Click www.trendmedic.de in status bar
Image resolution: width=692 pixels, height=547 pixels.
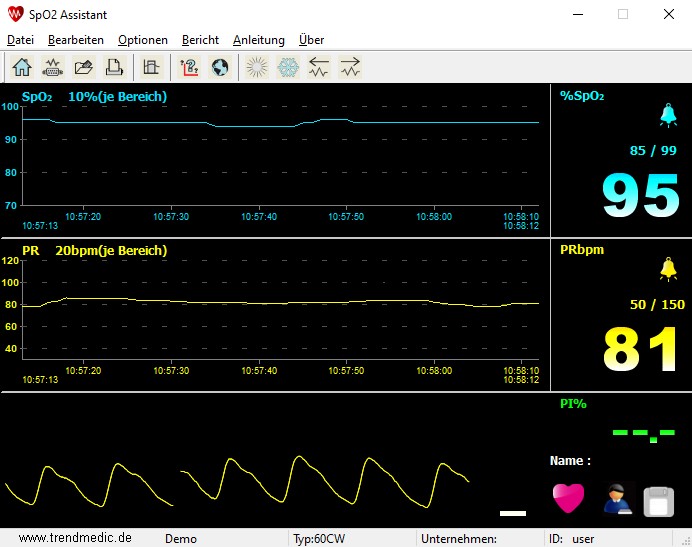[x=75, y=538]
